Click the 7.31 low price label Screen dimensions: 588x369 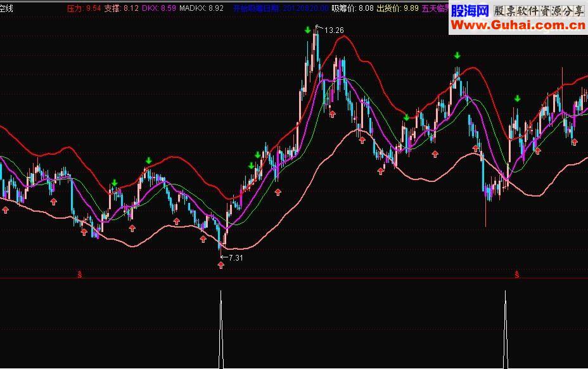(x=236, y=258)
